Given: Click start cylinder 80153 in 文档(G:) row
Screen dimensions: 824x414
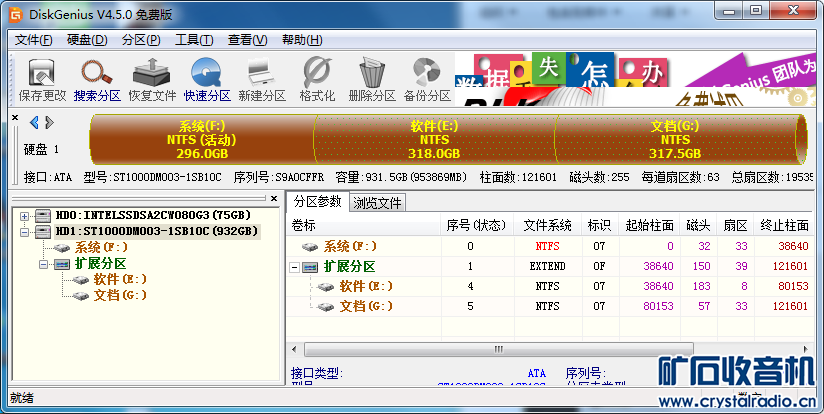Looking at the screenshot, I should click(658, 307).
